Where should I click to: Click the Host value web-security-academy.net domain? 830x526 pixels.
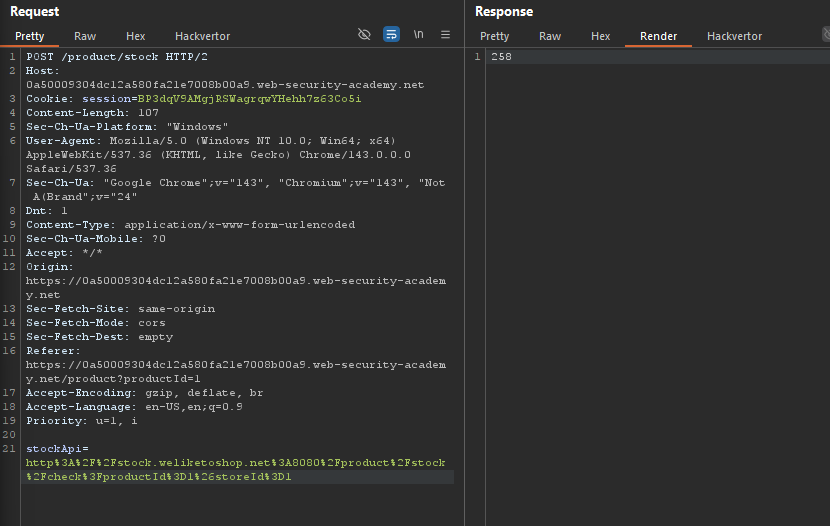(225, 85)
